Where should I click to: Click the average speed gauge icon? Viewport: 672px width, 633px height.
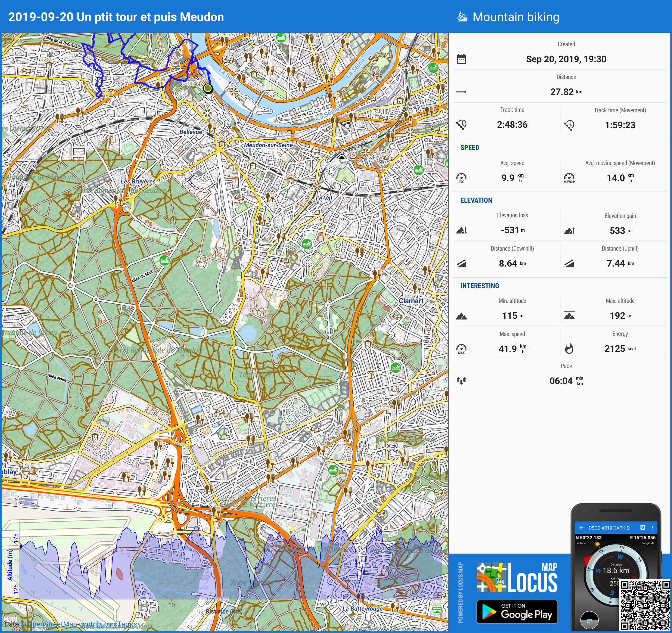[x=462, y=178]
